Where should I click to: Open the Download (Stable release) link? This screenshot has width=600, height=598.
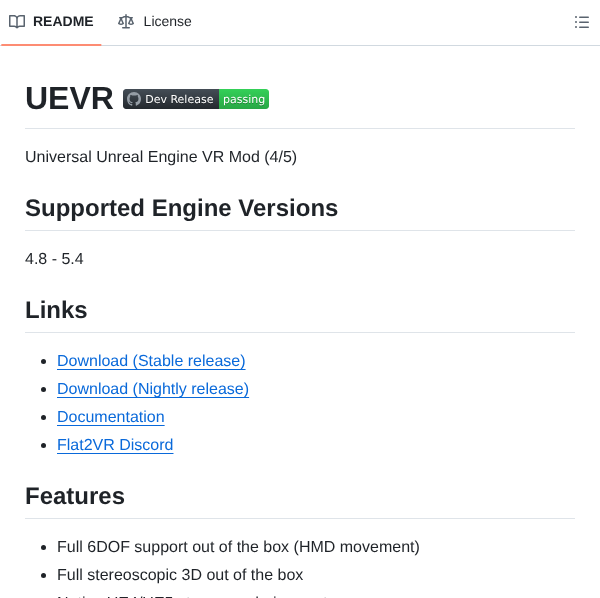[151, 361]
